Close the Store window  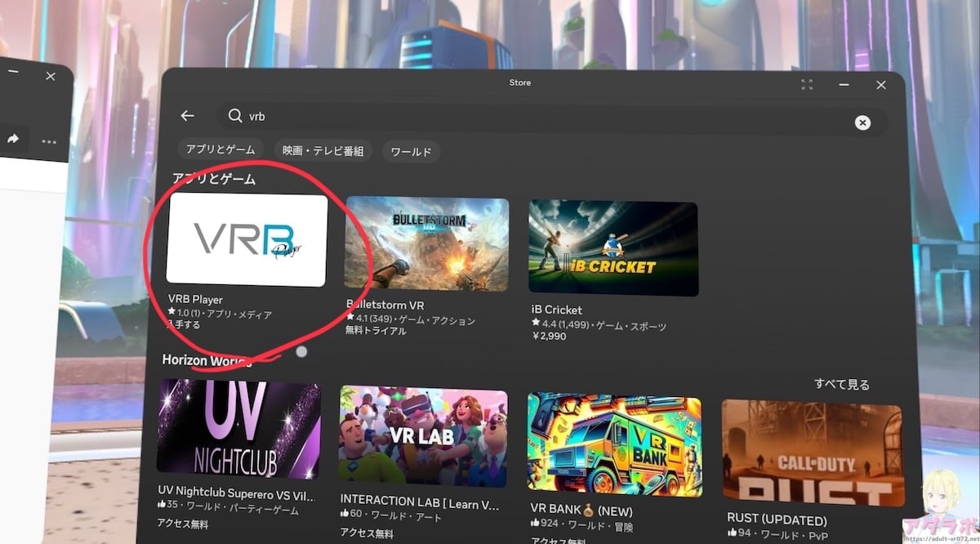click(x=880, y=85)
